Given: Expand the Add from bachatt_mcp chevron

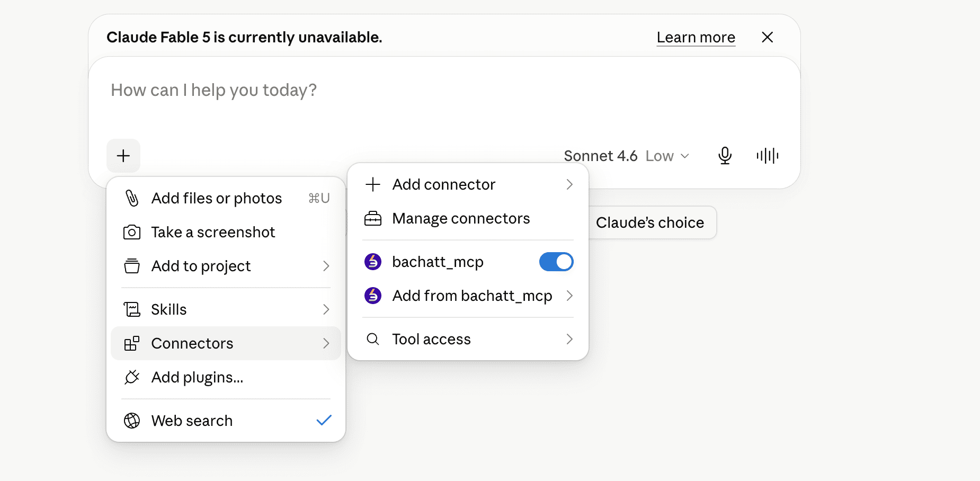Looking at the screenshot, I should point(569,296).
